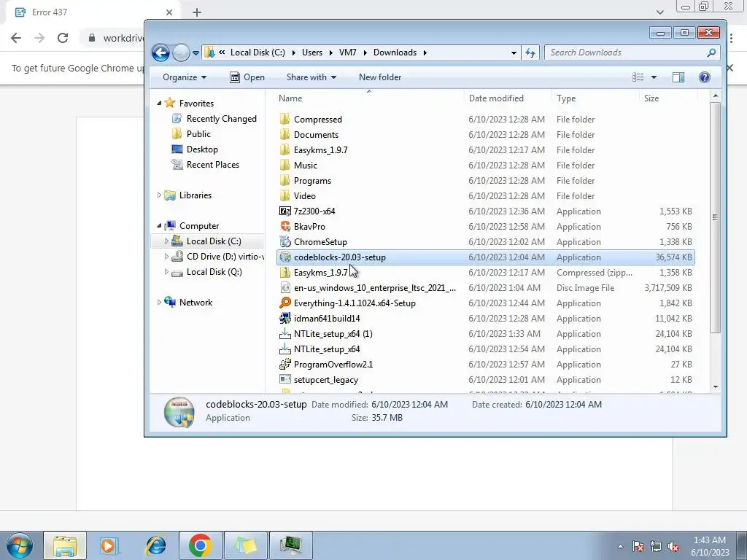Open the Organize menu
747x560 pixels.
(185, 77)
